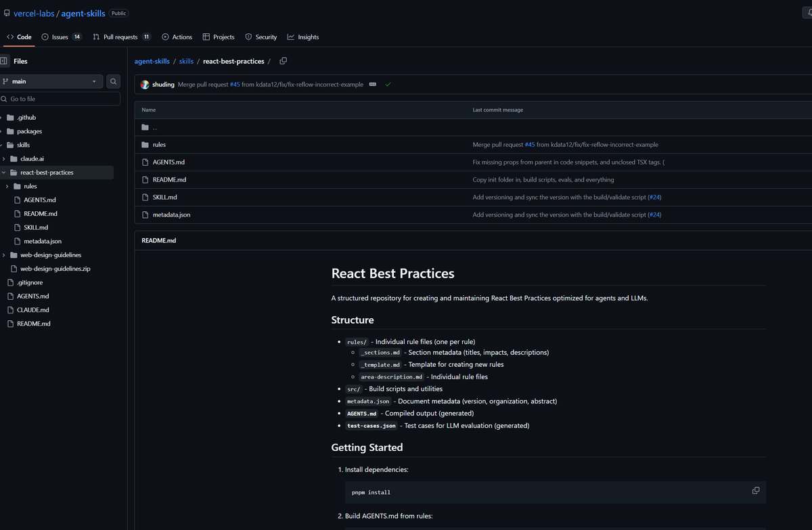812x530 pixels.
Task: Copy the path using the copy icon
Action: pos(283,61)
